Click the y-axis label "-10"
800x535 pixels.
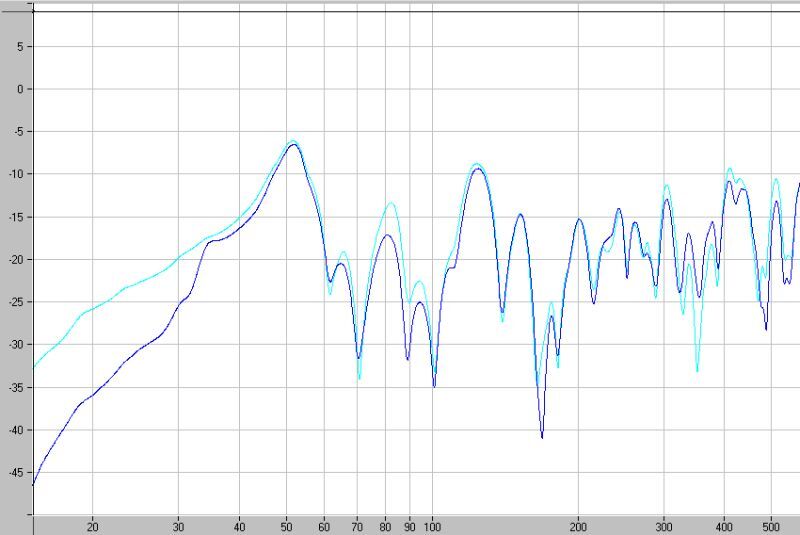(x=16, y=174)
